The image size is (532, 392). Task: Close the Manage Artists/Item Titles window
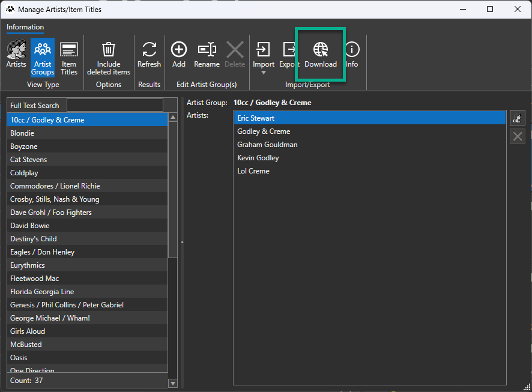(518, 9)
